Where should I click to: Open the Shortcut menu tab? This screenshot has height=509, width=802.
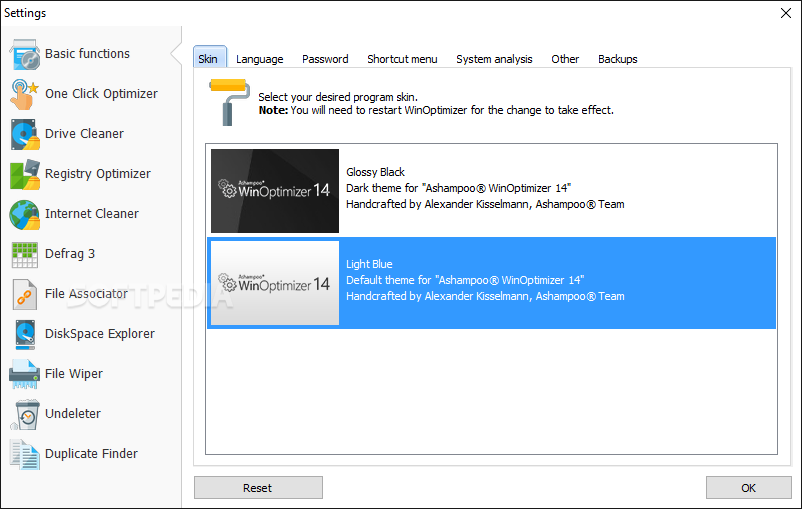click(x=403, y=59)
